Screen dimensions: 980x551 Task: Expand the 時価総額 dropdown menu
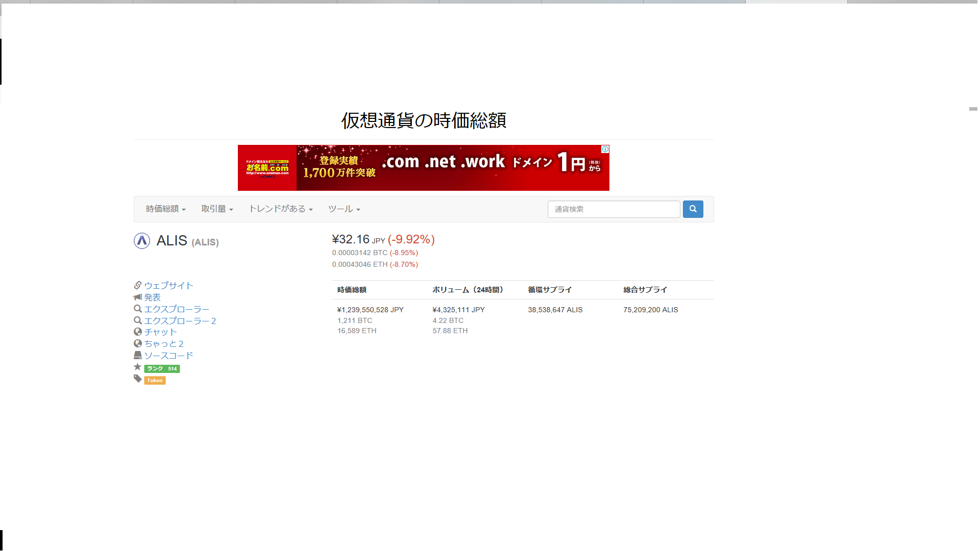click(165, 209)
